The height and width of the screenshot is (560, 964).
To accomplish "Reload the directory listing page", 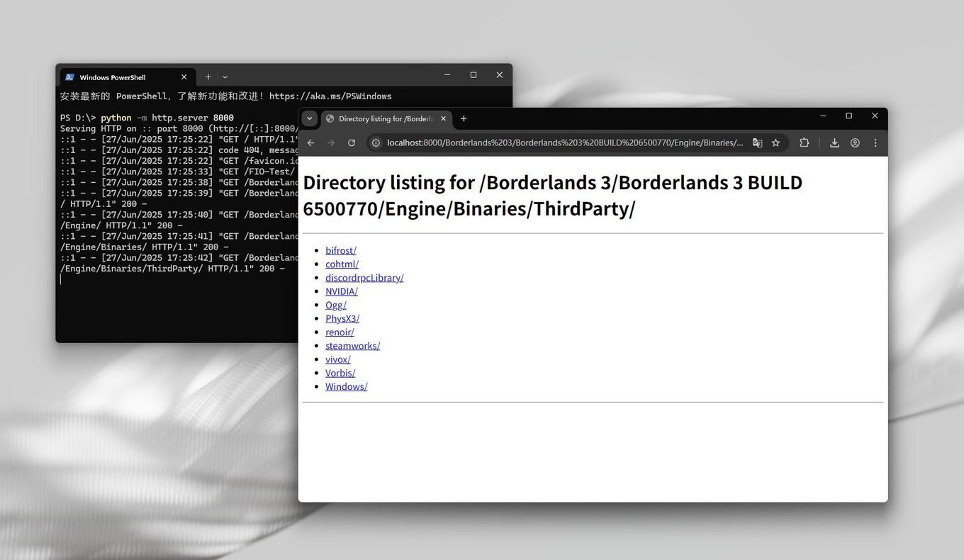I will tap(351, 142).
